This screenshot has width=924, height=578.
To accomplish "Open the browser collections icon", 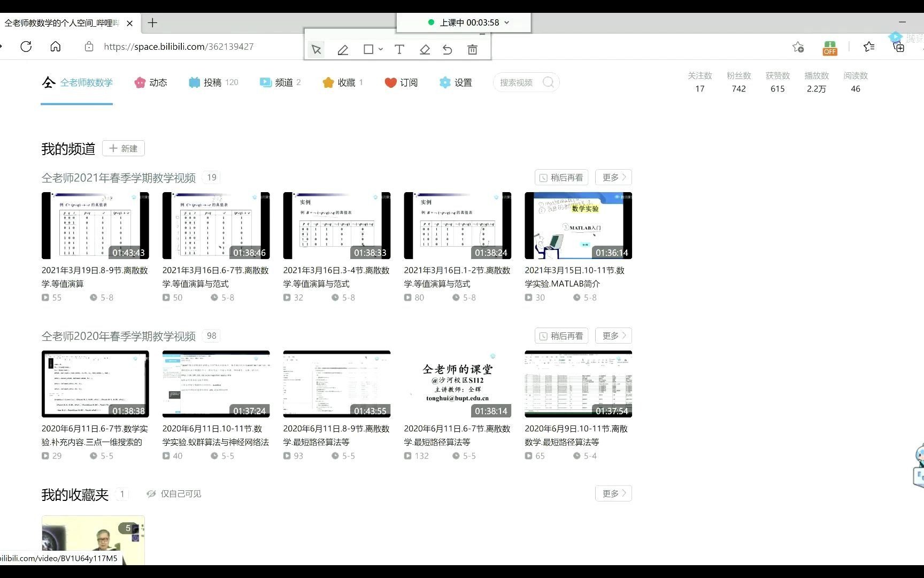I will click(899, 47).
